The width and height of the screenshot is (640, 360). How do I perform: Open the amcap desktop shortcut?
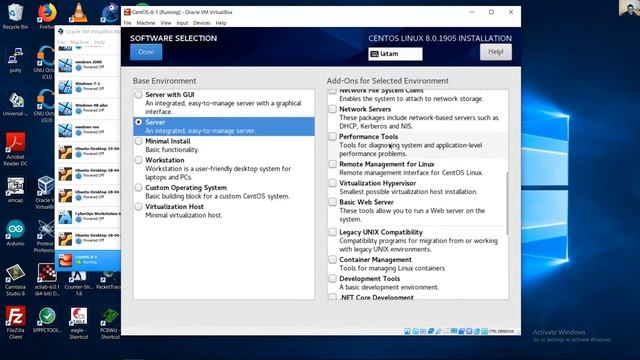point(15,189)
